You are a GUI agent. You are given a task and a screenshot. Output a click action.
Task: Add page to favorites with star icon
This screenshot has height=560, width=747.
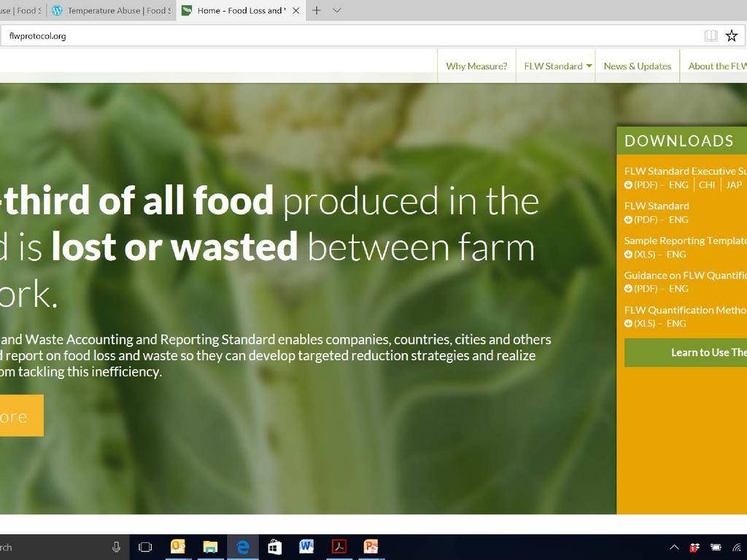pyautogui.click(x=732, y=36)
